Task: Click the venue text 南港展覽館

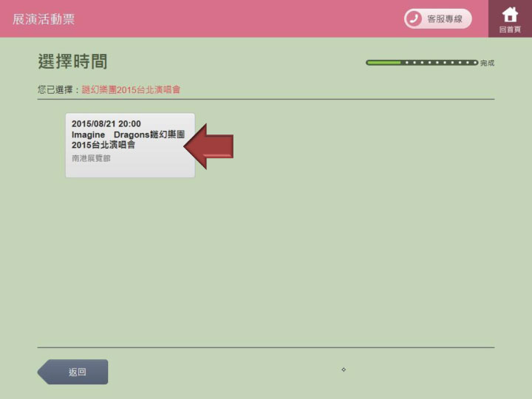Action: point(91,158)
